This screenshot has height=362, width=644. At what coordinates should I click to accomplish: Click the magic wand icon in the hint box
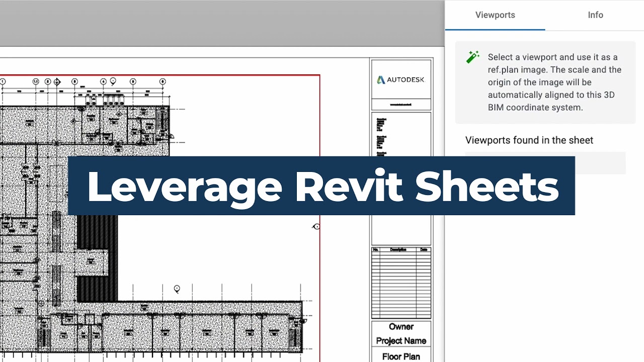pyautogui.click(x=472, y=57)
